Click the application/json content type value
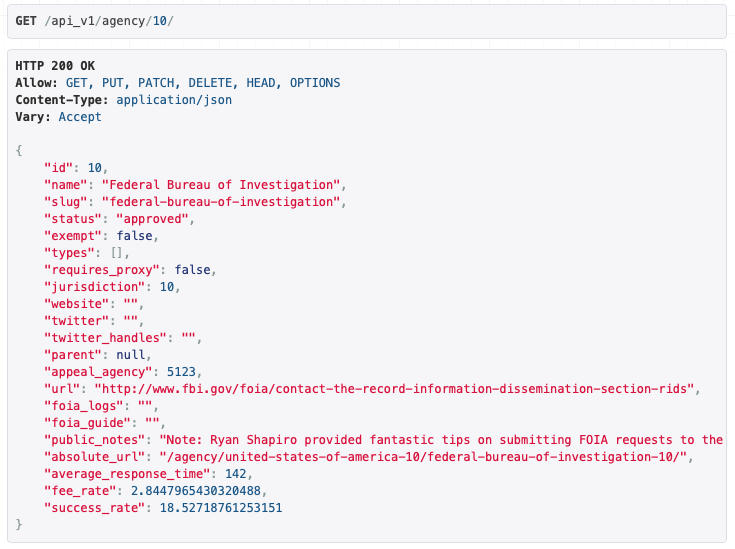The height and width of the screenshot is (549, 735). pyautogui.click(x=174, y=100)
